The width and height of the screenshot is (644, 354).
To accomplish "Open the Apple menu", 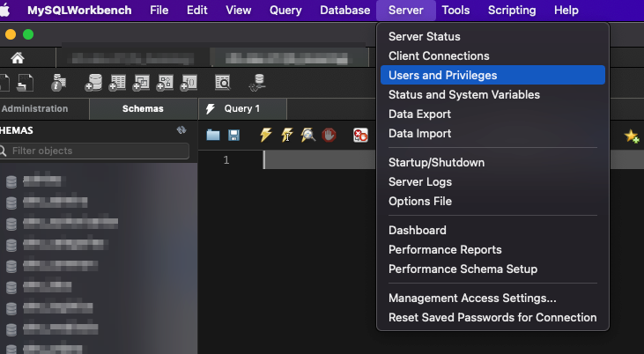I will [4, 10].
